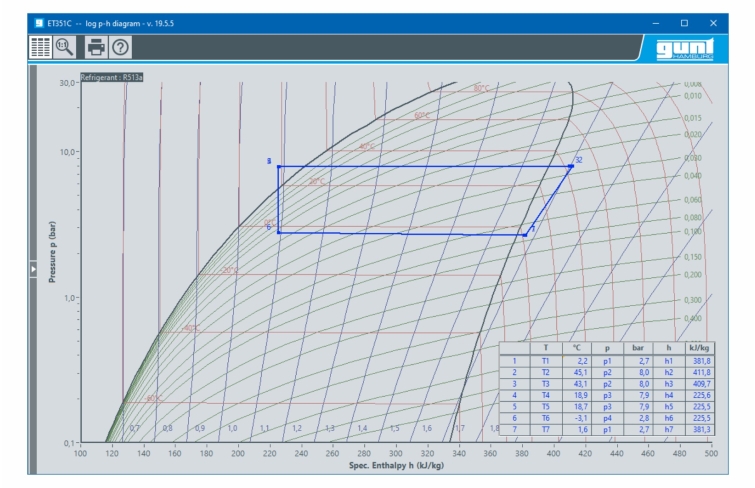Click the GUNT Hamburg logo
The image size is (755, 488).
(685, 50)
